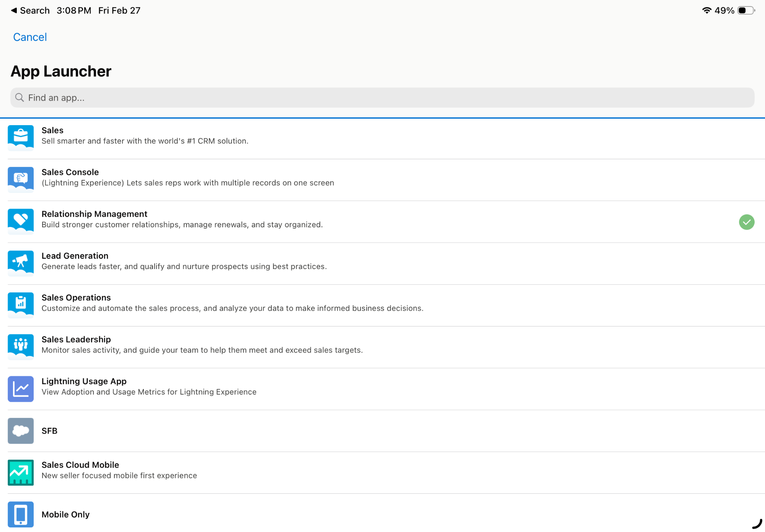Viewport: 765px width, 532px height.
Task: Go back to Search in status bar
Action: pyautogui.click(x=30, y=10)
